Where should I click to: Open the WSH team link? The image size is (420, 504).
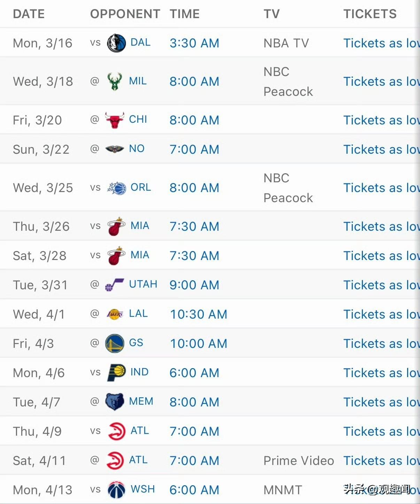pyautogui.click(x=142, y=489)
